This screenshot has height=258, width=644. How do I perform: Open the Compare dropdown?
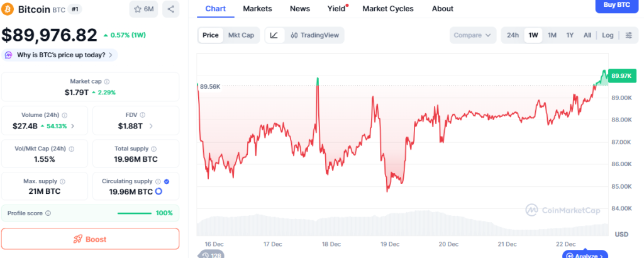coord(472,35)
